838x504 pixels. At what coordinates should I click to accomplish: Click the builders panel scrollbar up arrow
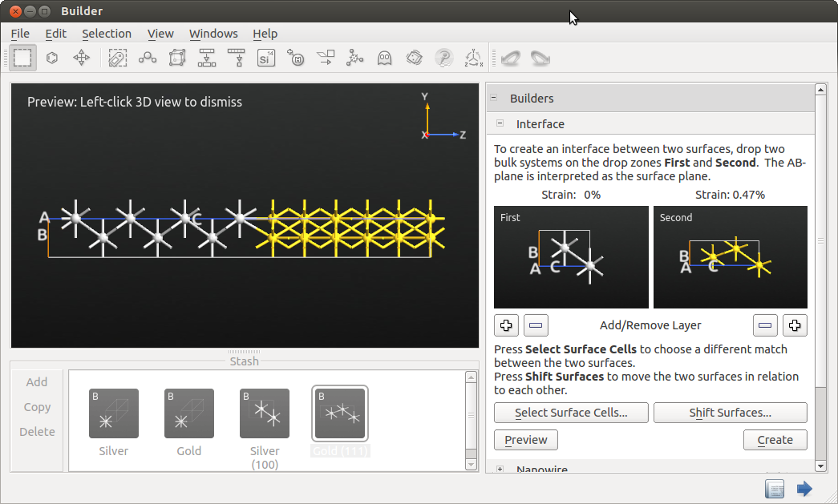coord(821,90)
